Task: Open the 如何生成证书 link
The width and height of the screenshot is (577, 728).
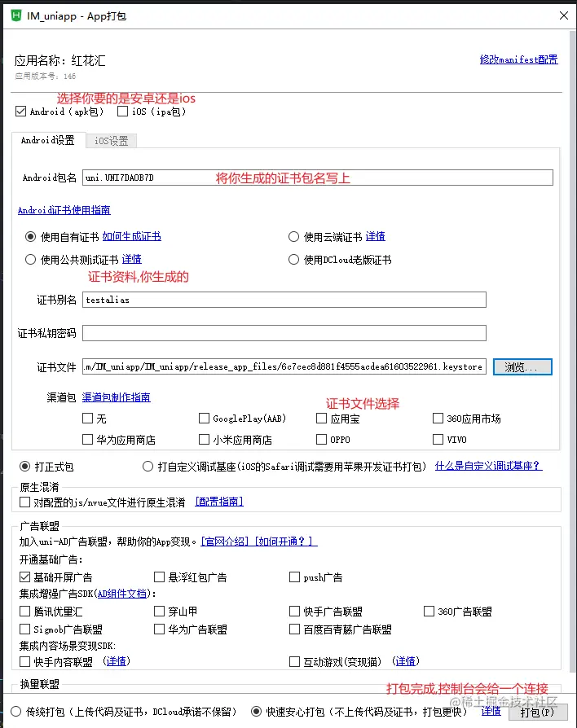Action: coord(132,236)
